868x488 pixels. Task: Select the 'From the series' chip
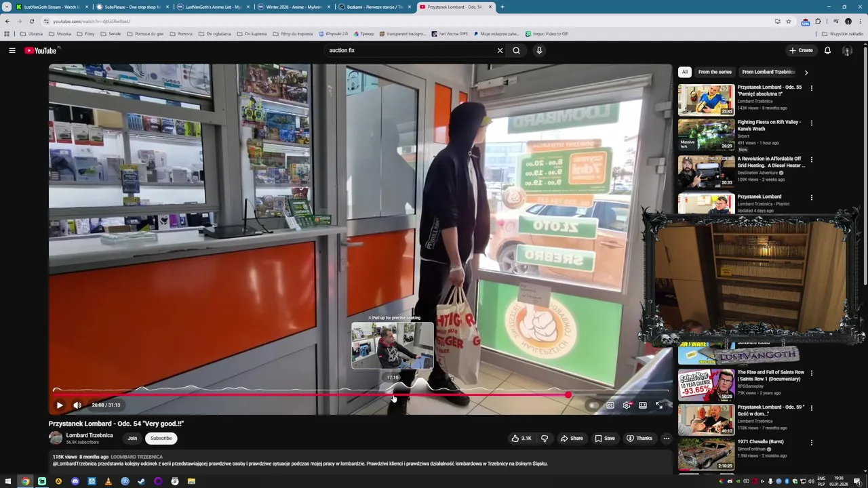coord(715,72)
